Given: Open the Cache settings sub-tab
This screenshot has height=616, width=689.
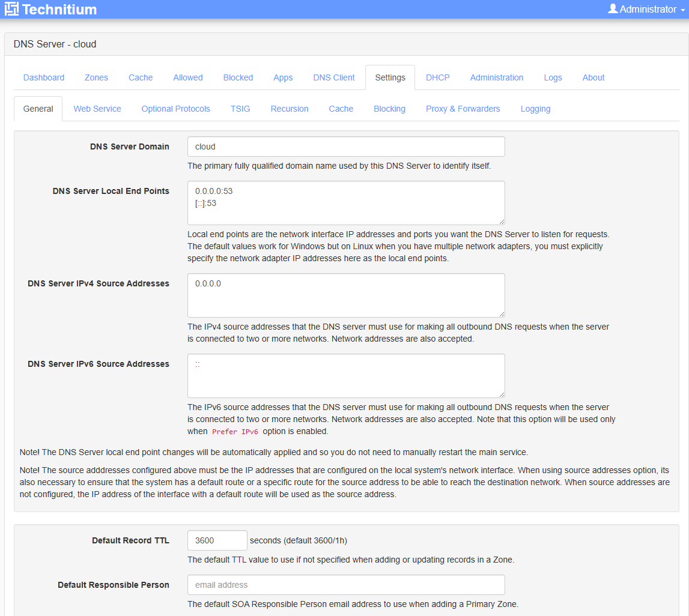Looking at the screenshot, I should coord(341,109).
